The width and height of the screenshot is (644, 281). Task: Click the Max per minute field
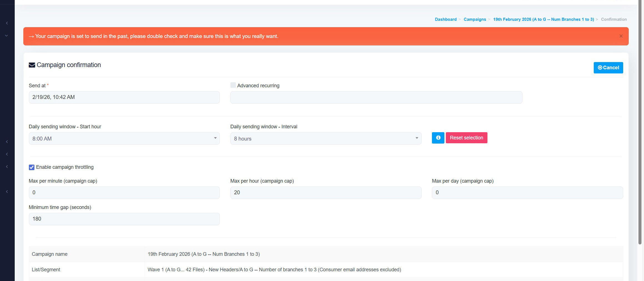click(x=124, y=193)
